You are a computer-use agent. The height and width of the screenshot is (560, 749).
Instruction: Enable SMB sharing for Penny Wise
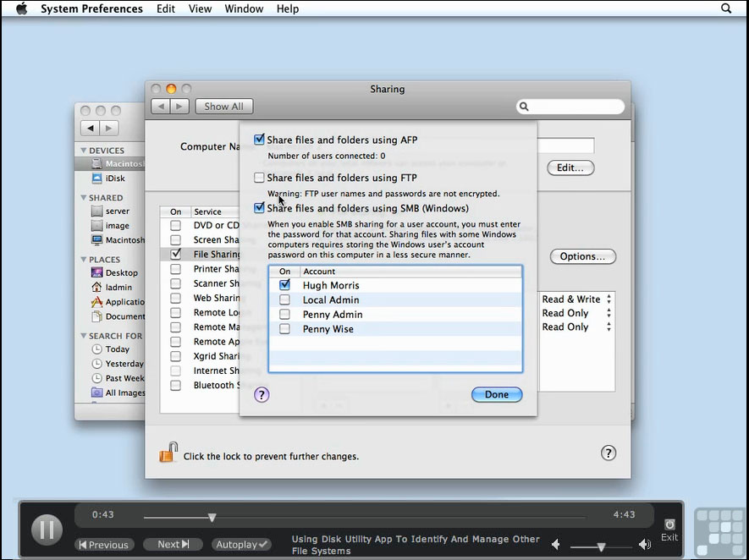point(284,329)
